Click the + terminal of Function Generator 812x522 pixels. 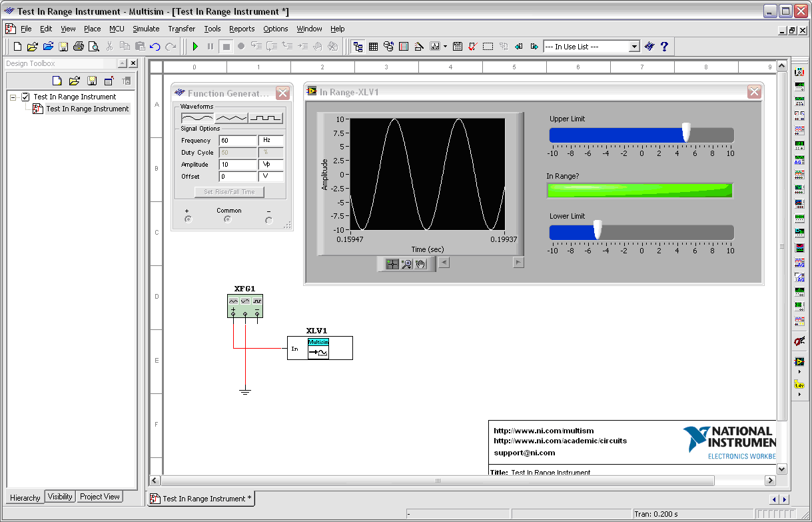pyautogui.click(x=188, y=219)
